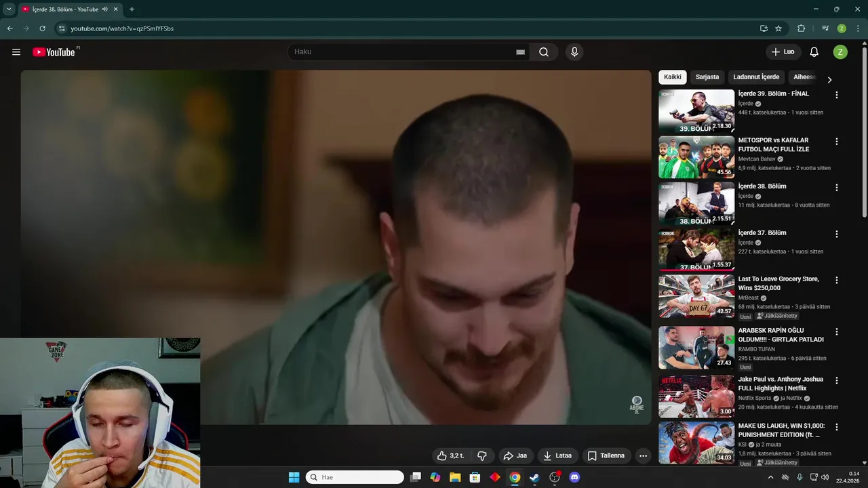
Task: Open site information icon in address bar
Action: point(62,28)
